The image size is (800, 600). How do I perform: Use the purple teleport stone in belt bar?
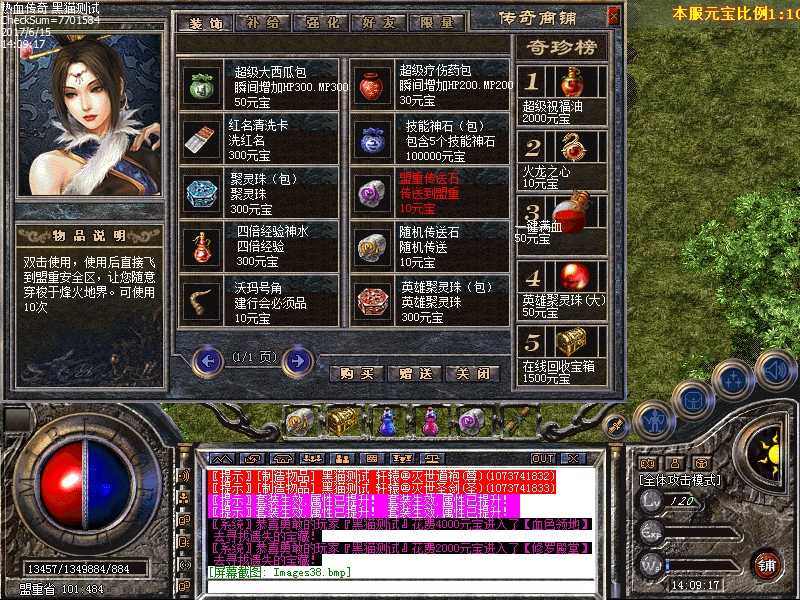[471, 421]
